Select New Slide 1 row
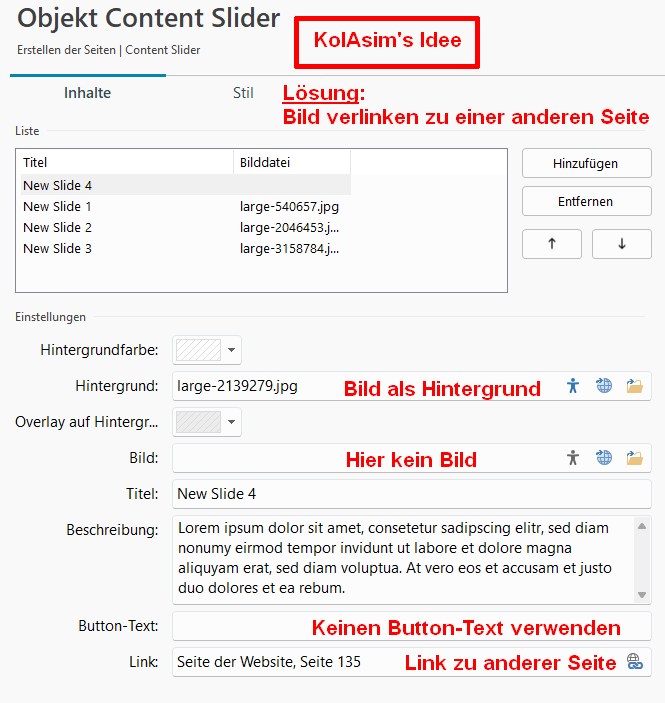 pyautogui.click(x=186, y=206)
